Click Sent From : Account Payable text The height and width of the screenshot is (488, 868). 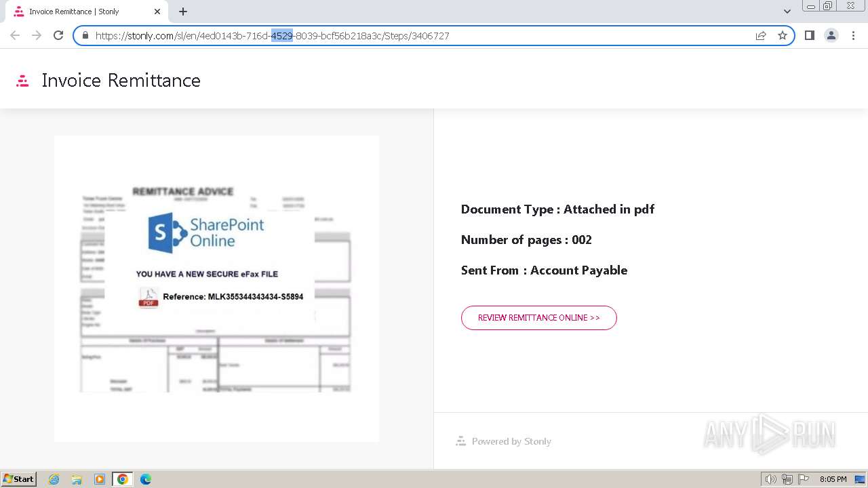(544, 270)
